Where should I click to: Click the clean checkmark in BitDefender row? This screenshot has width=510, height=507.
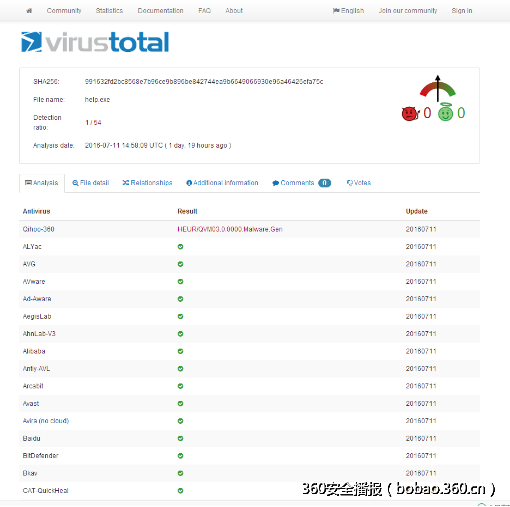tap(180, 456)
